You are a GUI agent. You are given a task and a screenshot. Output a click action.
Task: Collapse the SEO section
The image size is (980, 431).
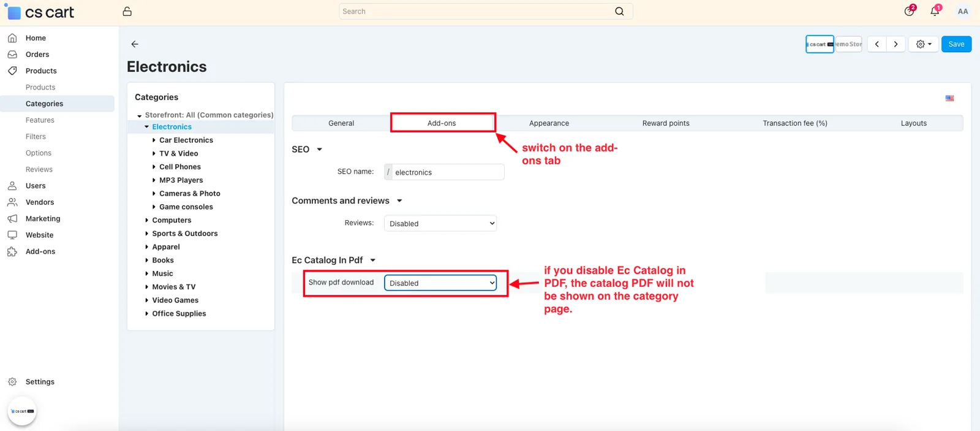pos(319,149)
